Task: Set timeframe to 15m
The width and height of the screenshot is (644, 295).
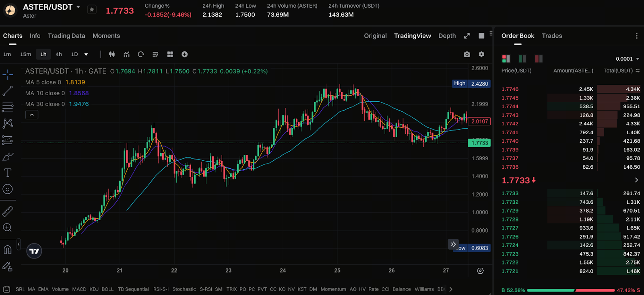Action: (25, 54)
